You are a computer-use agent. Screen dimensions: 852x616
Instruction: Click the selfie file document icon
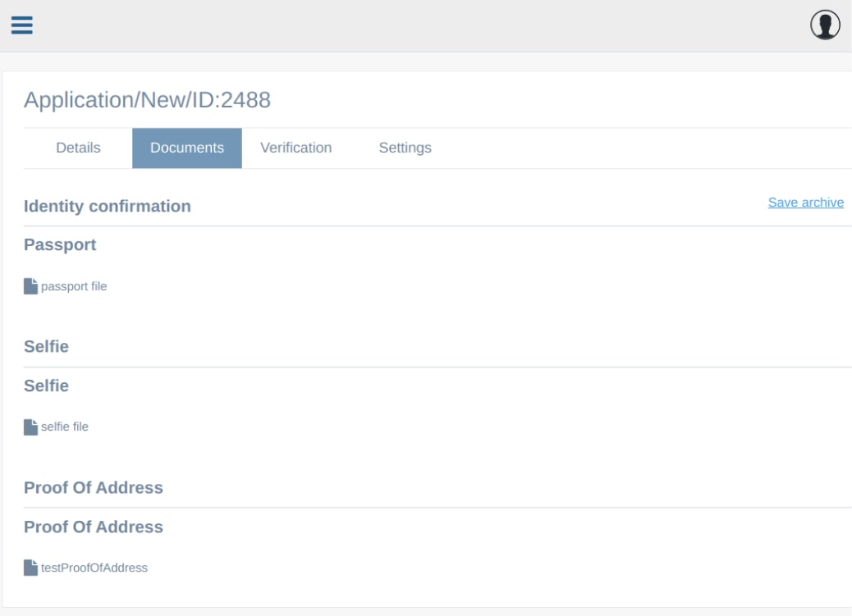tap(30, 427)
